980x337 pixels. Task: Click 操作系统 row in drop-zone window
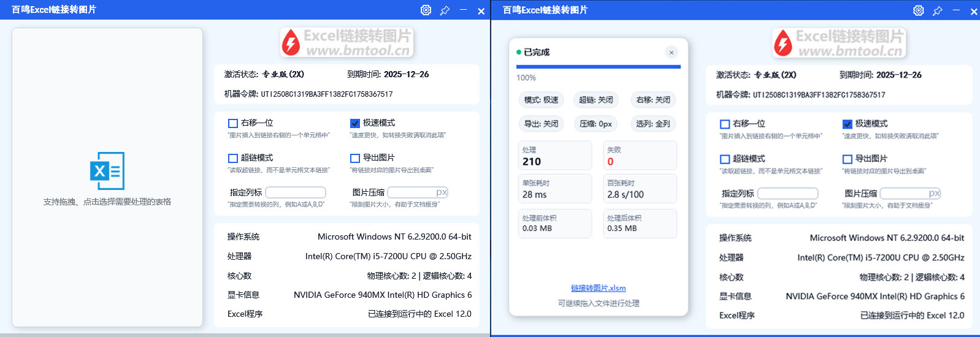coord(350,237)
